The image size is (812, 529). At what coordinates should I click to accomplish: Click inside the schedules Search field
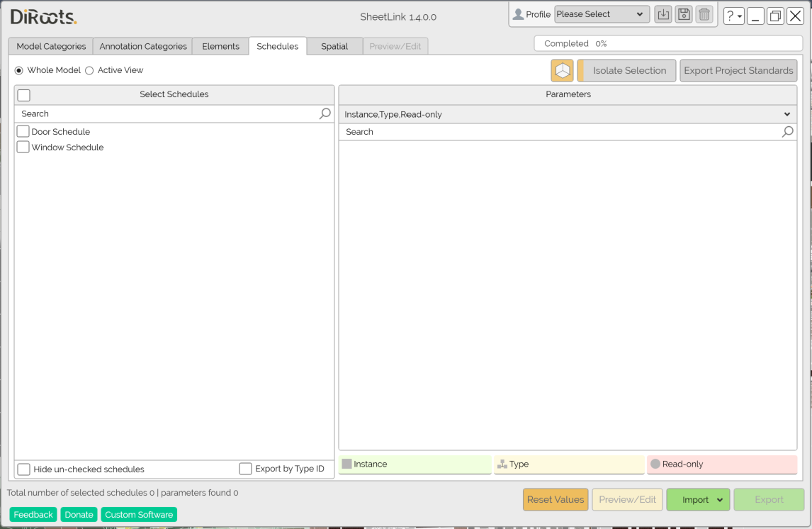(x=142, y=113)
